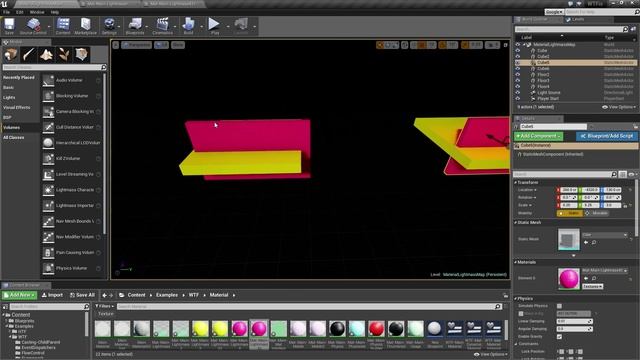The height and width of the screenshot is (360, 640).
Task: Toggle visibility eye for Player Start
Action: pos(518,99)
